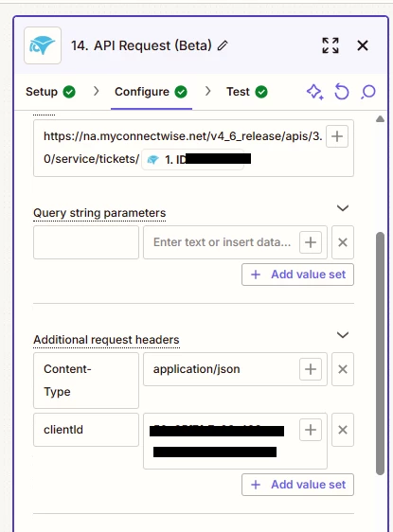Collapse the Additional request headers section
The height and width of the screenshot is (532, 393).
[x=343, y=335]
